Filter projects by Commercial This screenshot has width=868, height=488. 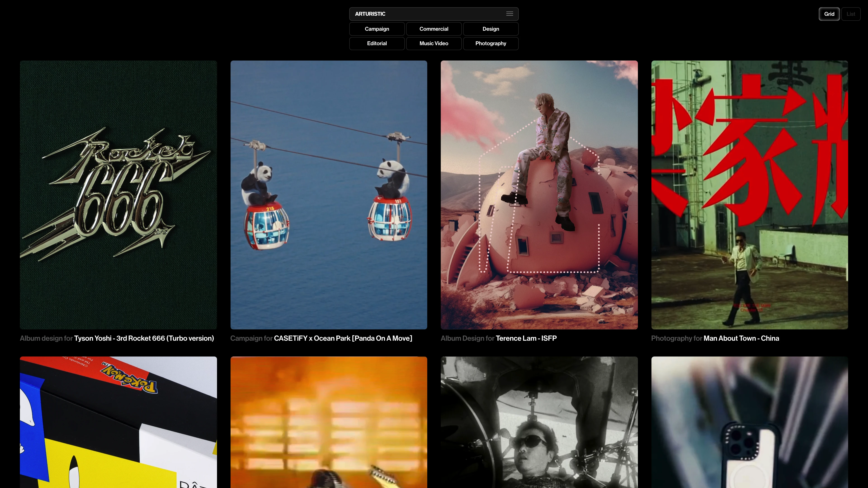[434, 29]
